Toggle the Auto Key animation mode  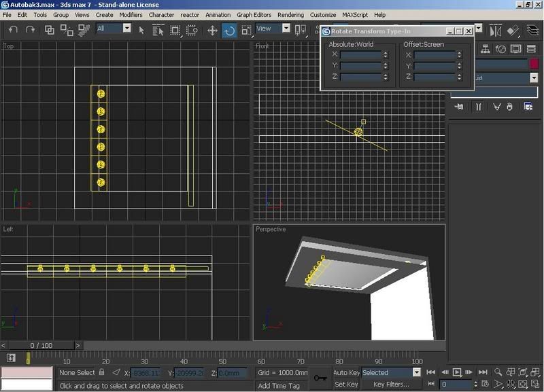[x=345, y=372]
